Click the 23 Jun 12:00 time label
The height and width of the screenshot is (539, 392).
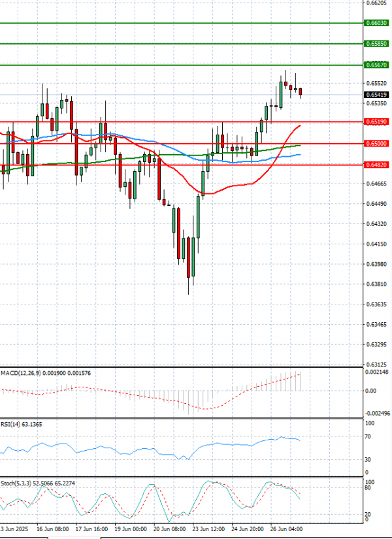pyautogui.click(x=208, y=529)
